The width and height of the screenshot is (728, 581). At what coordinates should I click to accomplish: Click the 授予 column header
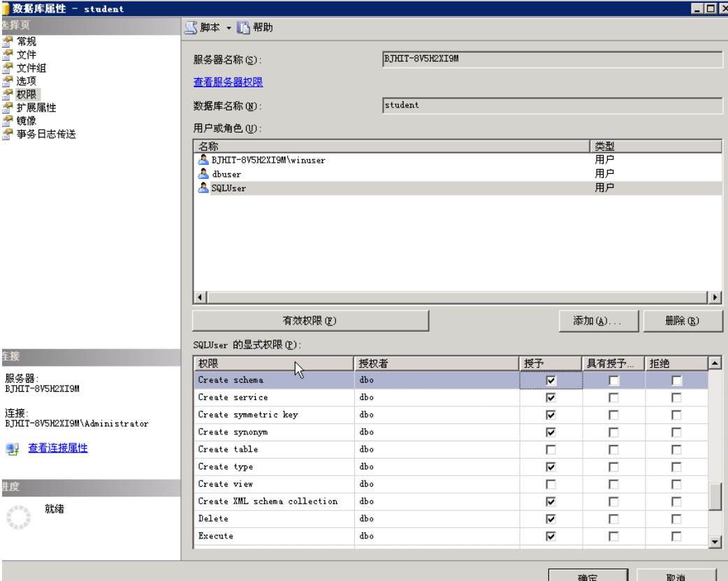(551, 363)
